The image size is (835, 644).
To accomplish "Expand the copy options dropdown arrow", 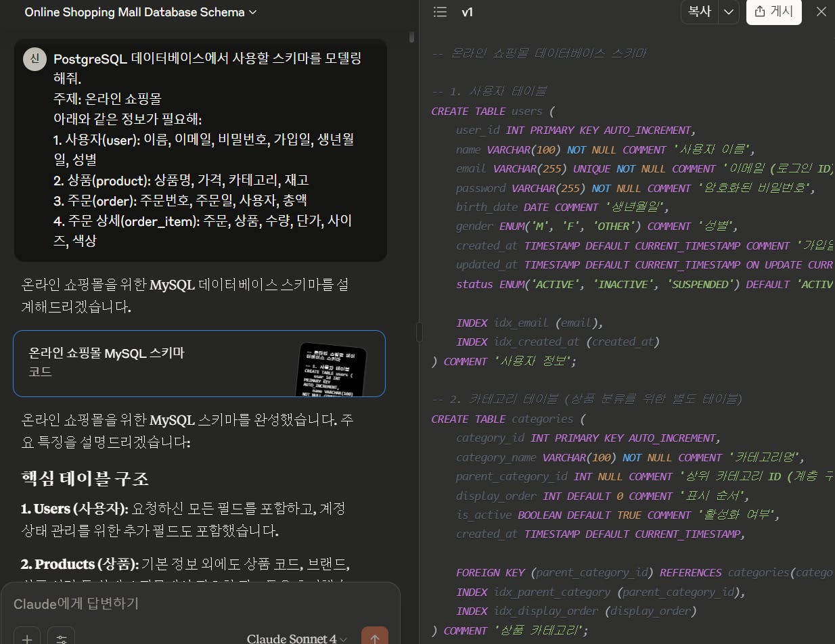I will click(729, 11).
